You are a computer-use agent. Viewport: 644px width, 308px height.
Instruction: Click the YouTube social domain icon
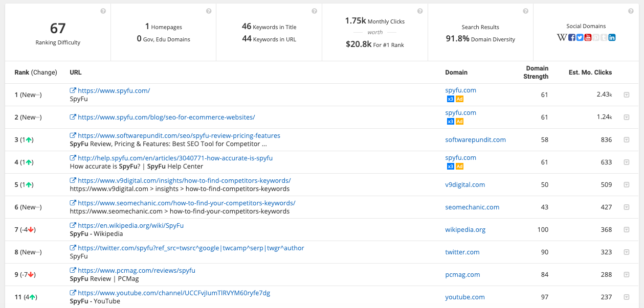pos(588,37)
